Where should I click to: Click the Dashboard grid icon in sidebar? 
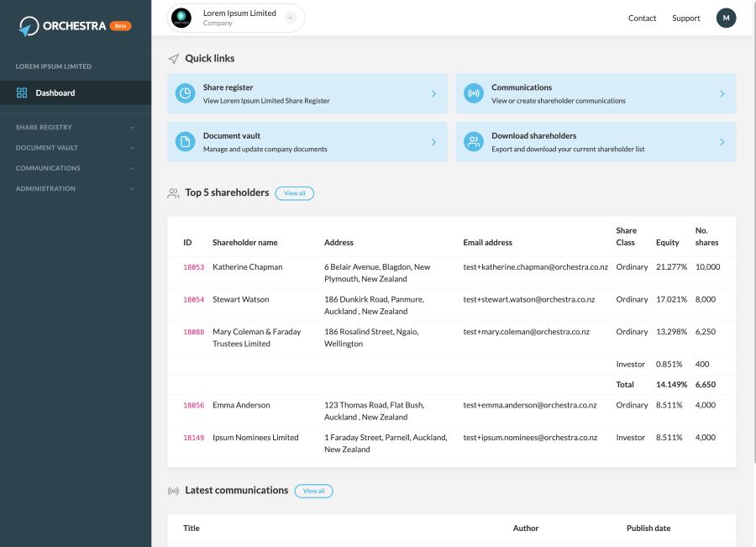coord(22,92)
